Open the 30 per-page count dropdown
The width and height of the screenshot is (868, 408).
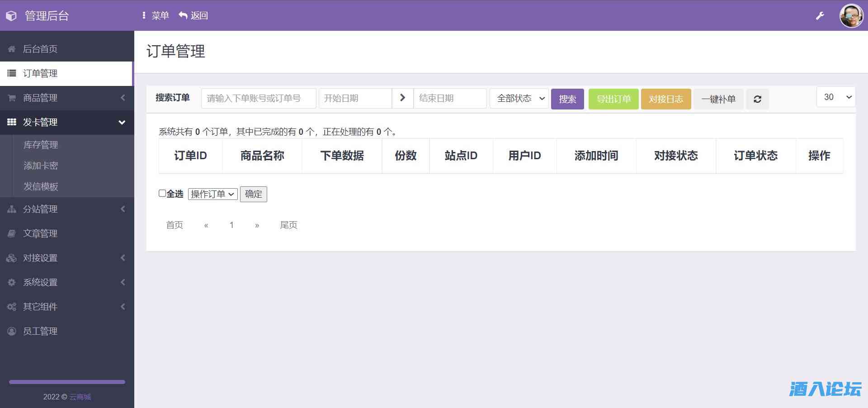(835, 97)
